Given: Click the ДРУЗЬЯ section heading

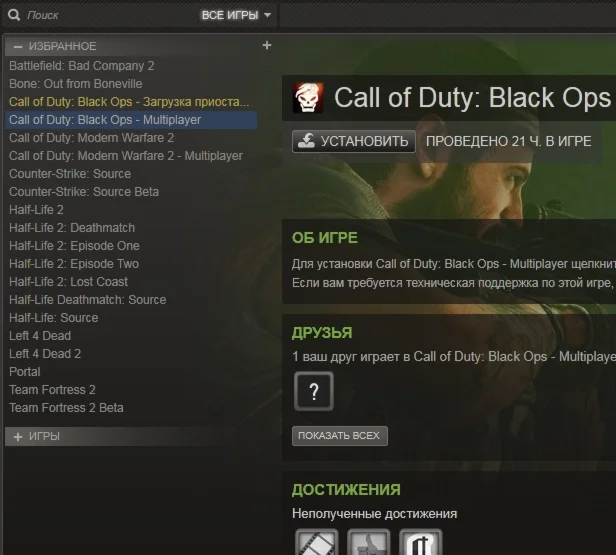Looking at the screenshot, I should 322,333.
